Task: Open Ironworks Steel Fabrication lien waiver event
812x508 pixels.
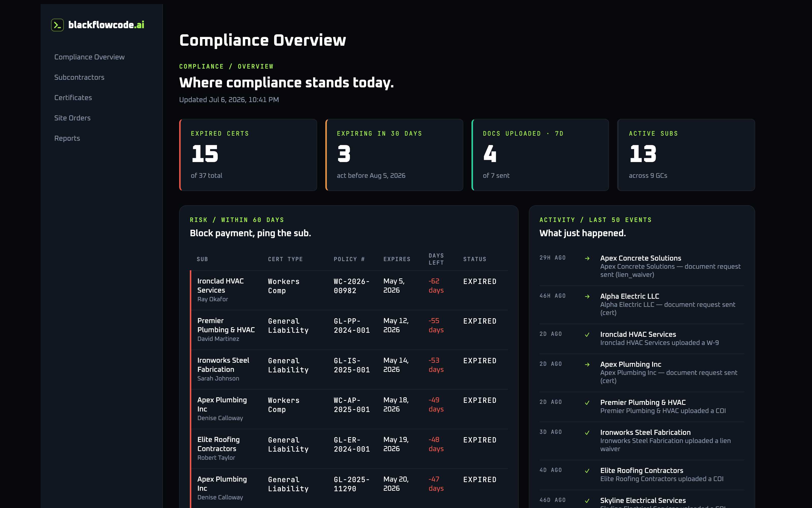Action: [641, 441]
